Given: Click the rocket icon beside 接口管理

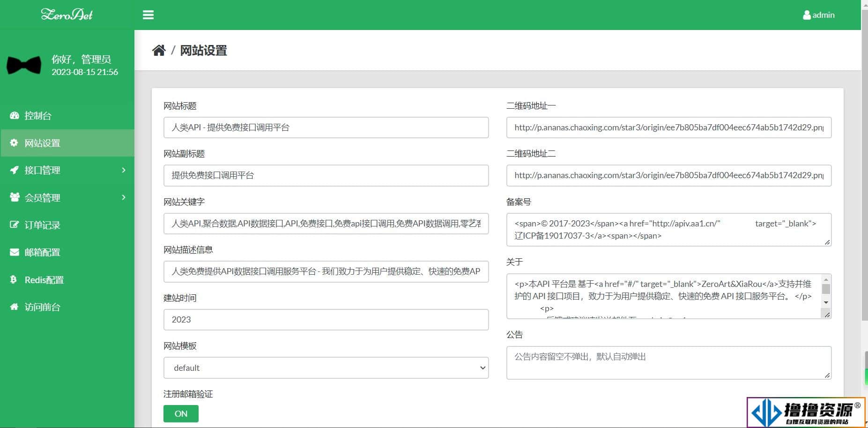Looking at the screenshot, I should click(x=15, y=170).
